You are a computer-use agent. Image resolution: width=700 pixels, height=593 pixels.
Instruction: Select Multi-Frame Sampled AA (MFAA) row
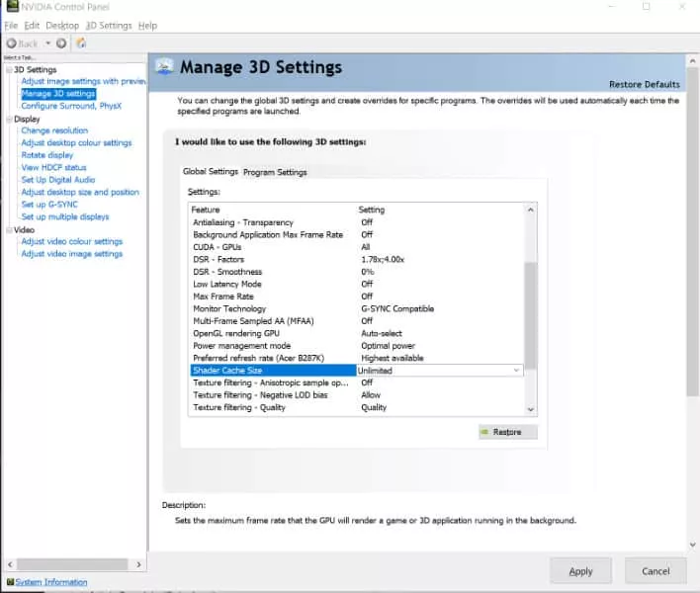[357, 321]
